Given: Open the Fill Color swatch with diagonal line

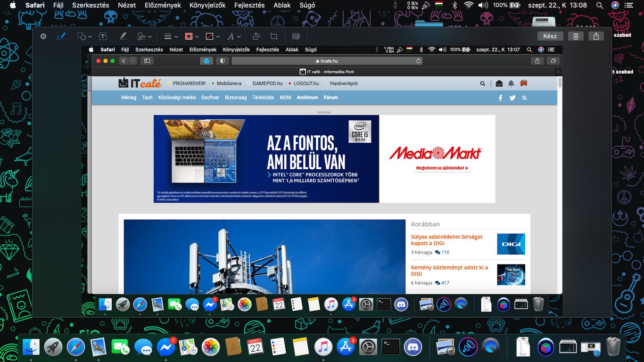Looking at the screenshot, I should coord(213,36).
